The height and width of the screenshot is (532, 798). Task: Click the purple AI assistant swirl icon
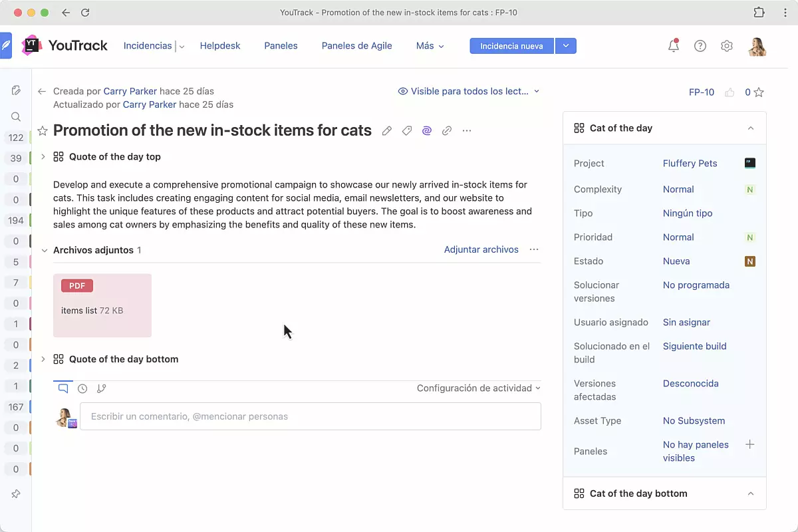point(427,131)
